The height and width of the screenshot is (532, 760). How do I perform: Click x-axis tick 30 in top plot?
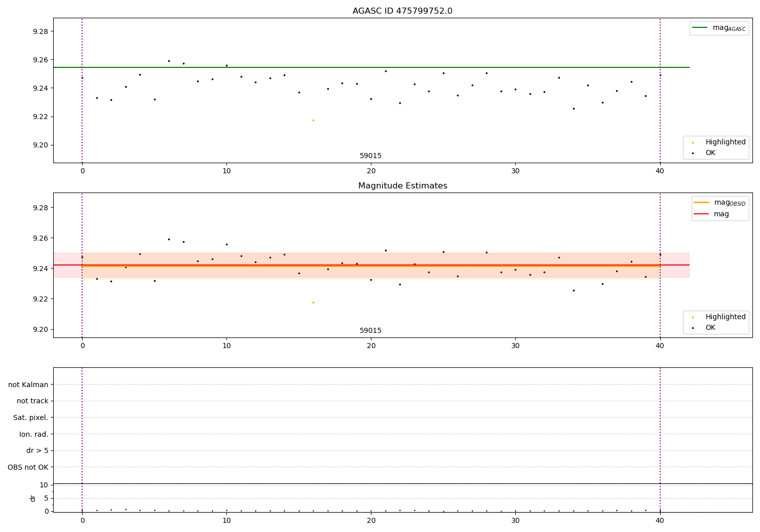[515, 171]
